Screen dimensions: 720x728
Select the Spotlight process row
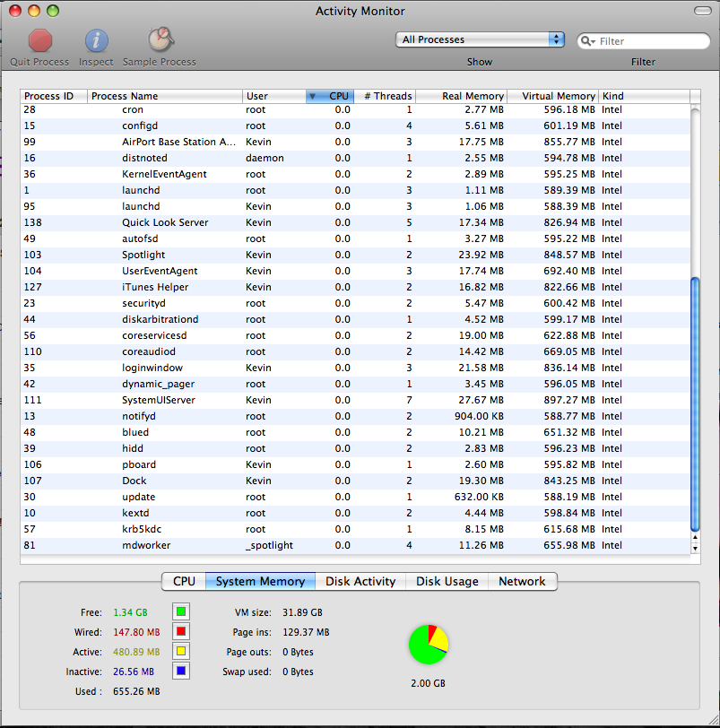(356, 255)
